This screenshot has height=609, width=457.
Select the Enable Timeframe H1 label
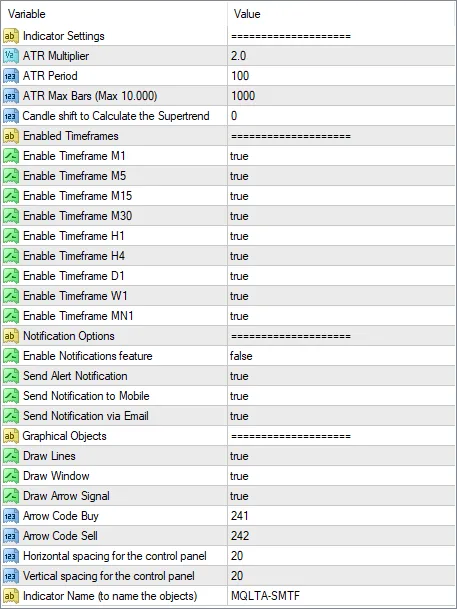(x=74, y=236)
